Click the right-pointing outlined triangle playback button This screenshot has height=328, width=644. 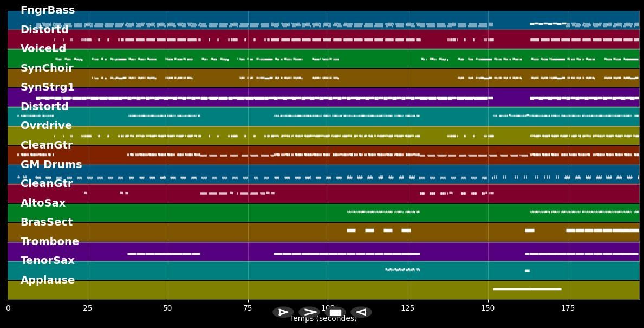point(283,312)
